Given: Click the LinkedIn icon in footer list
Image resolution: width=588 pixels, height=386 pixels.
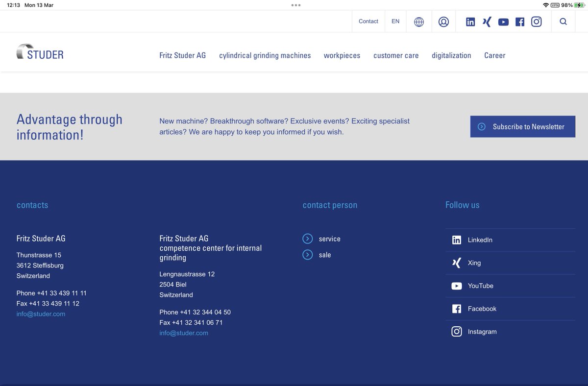Looking at the screenshot, I should tap(457, 240).
